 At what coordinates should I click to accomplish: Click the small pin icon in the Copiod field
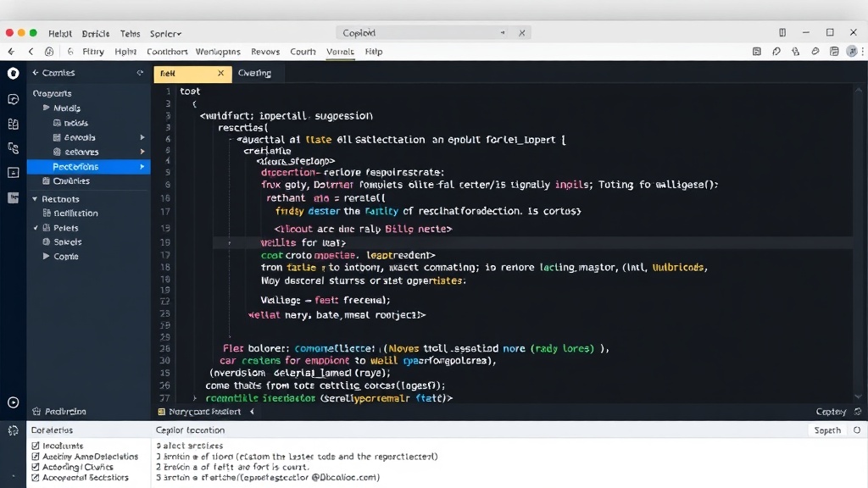click(x=503, y=33)
